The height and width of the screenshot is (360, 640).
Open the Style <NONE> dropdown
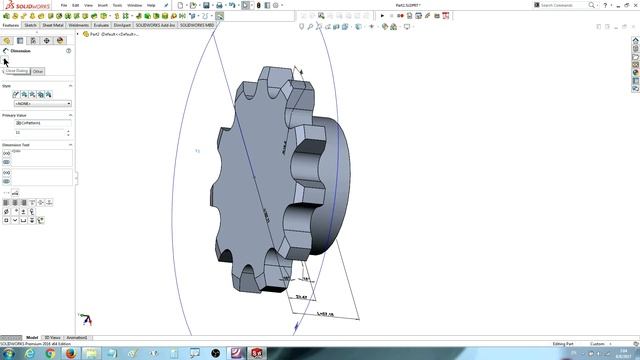pos(42,104)
